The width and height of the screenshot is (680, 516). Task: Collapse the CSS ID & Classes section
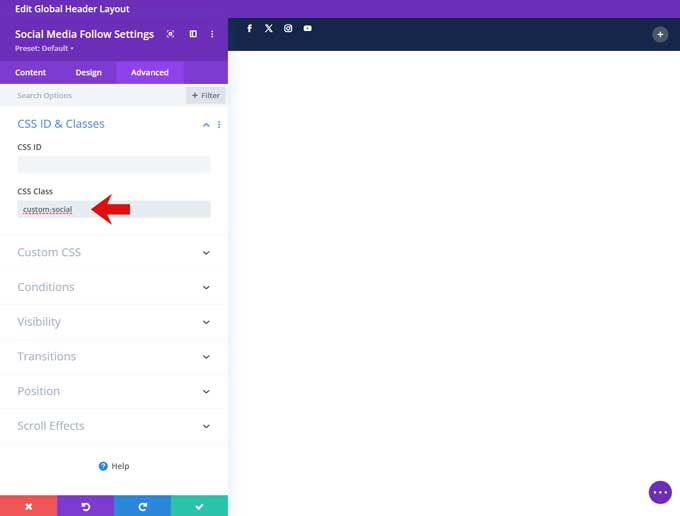click(206, 125)
